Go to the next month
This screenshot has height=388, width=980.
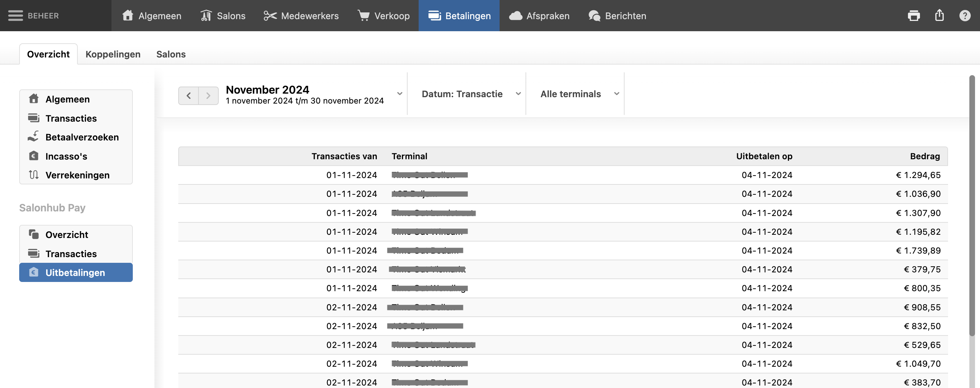pos(208,96)
